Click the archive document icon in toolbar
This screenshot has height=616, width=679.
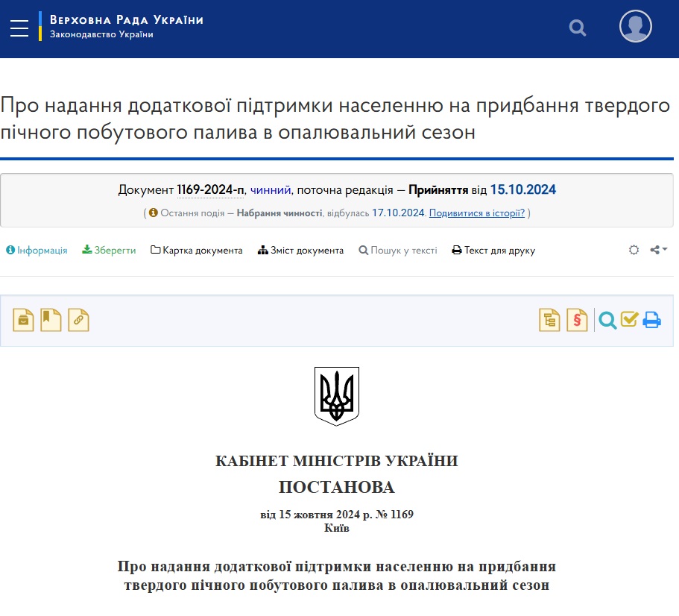coord(23,320)
